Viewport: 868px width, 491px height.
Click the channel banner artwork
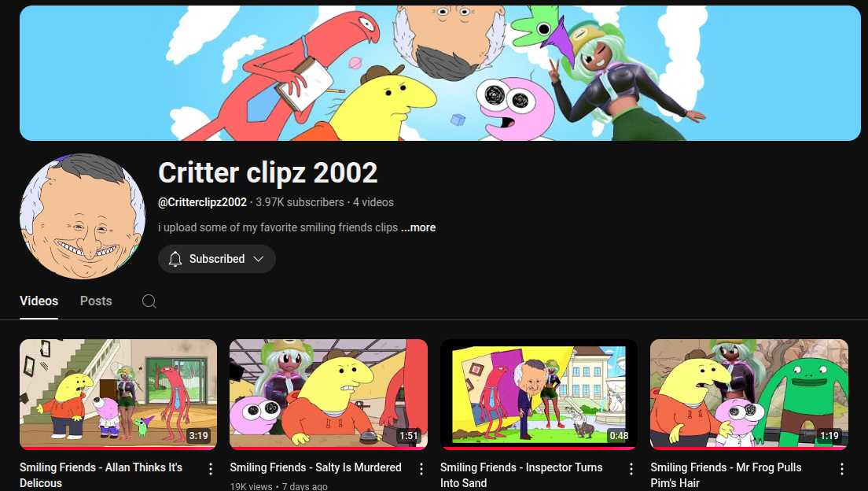[440, 73]
